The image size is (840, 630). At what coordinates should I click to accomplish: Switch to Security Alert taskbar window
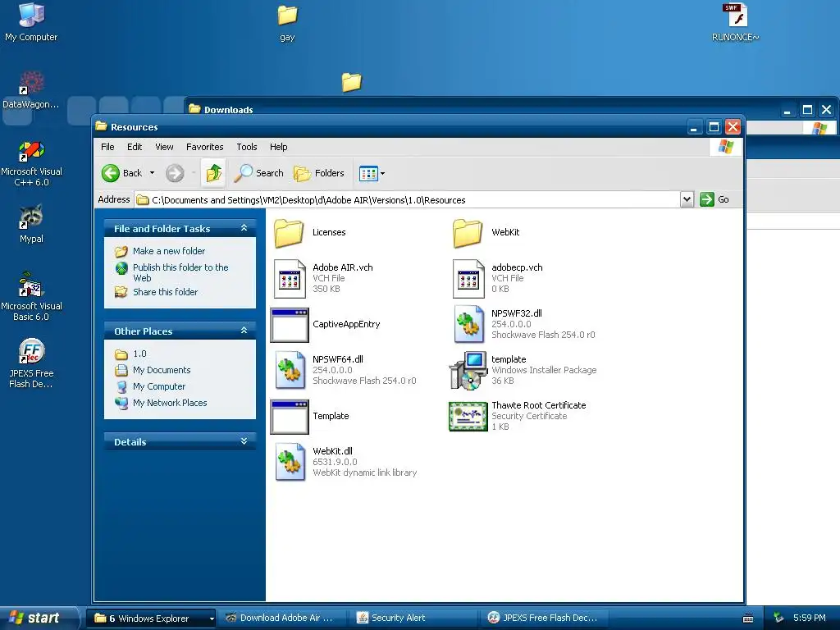413,619
